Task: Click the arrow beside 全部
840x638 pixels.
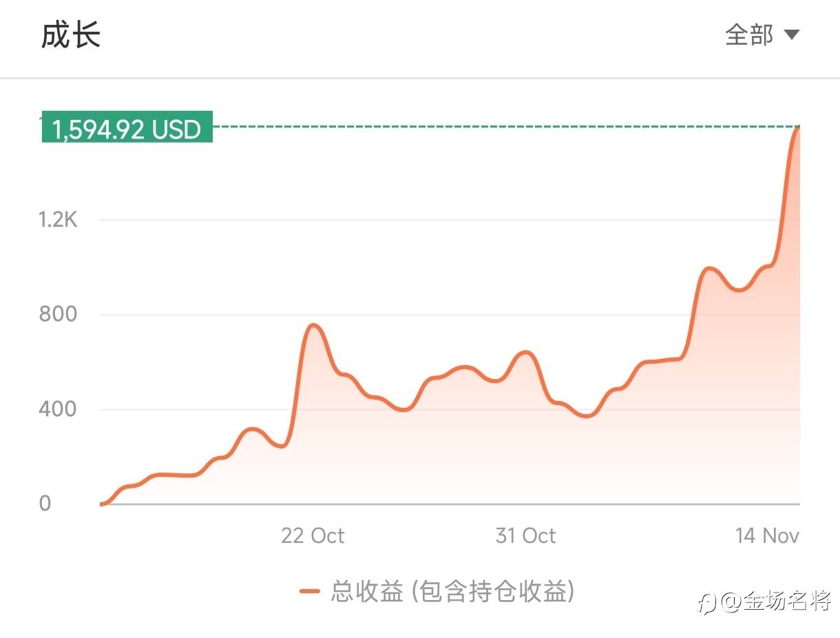Action: [x=792, y=34]
